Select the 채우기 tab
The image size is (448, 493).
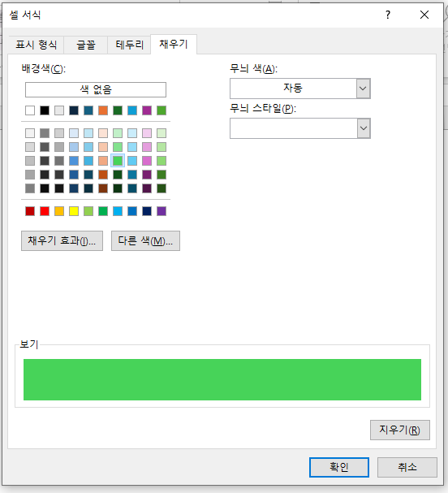[x=174, y=44]
